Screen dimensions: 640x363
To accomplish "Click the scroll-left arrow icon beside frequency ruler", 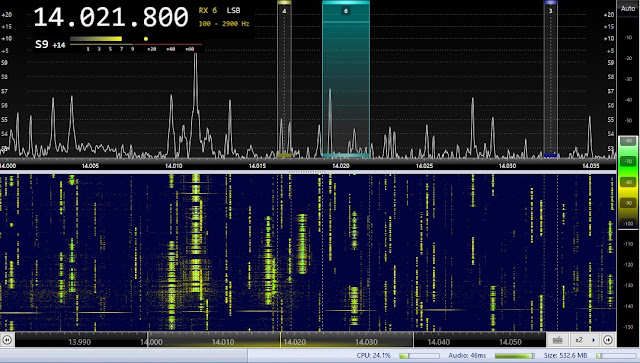I will 7,340.
